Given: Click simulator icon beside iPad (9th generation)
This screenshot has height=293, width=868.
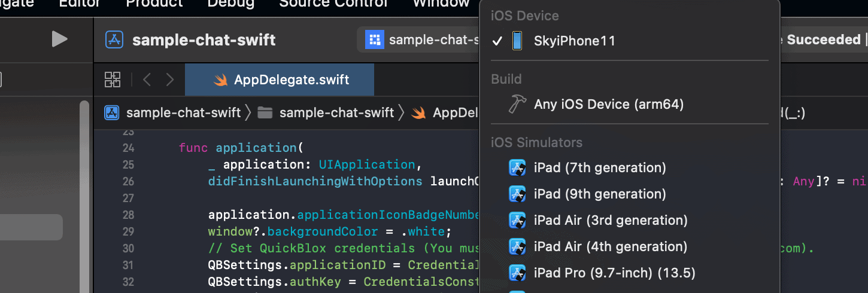Looking at the screenshot, I should (517, 194).
